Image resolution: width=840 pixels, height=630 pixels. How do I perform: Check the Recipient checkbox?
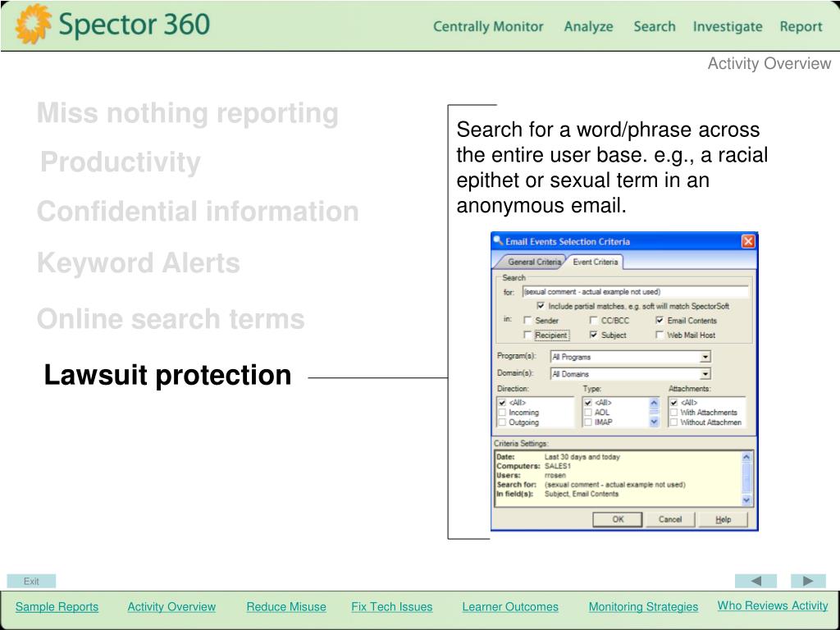coord(527,335)
